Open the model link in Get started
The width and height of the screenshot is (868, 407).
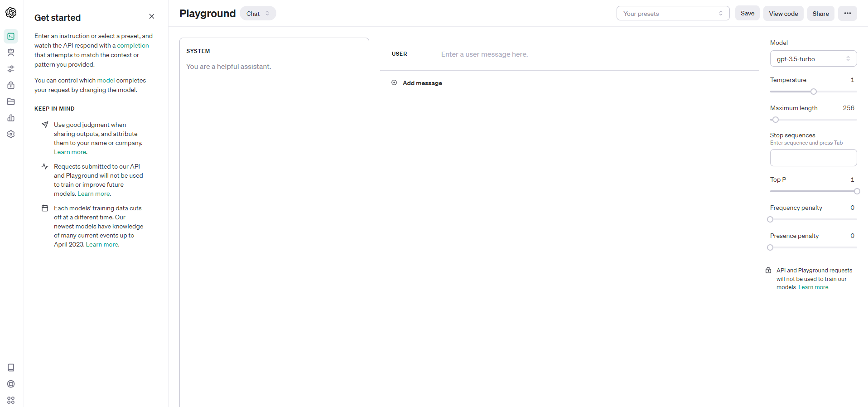(x=106, y=80)
